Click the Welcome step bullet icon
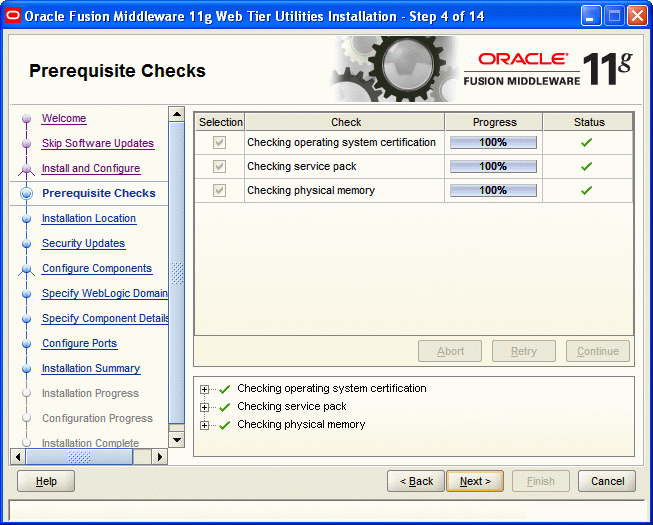Viewport: 653px width, 525px height. 27,119
